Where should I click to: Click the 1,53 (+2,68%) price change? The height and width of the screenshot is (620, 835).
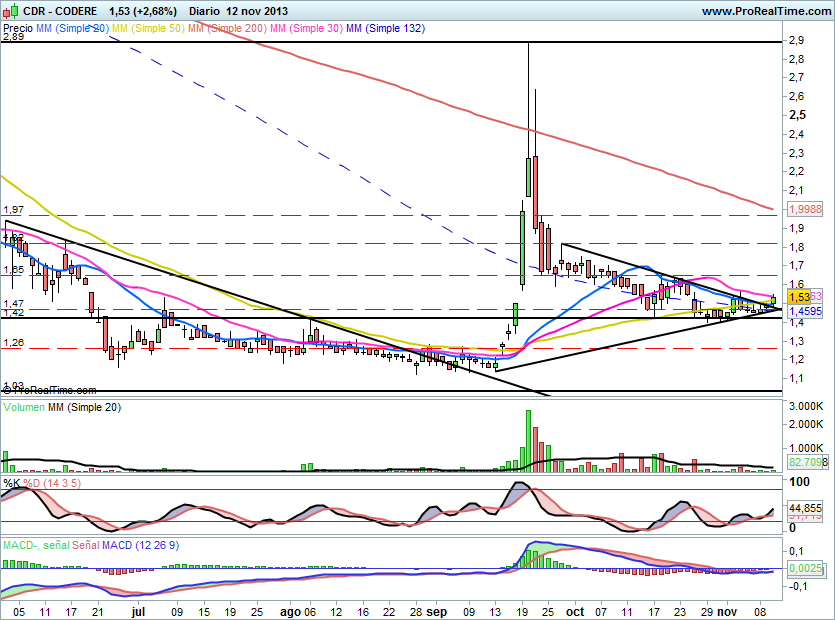click(143, 11)
